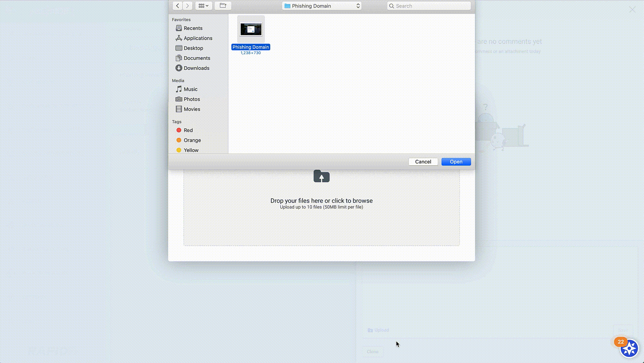This screenshot has height=363, width=644.
Task: Filter by the Orange tag
Action: (x=192, y=140)
